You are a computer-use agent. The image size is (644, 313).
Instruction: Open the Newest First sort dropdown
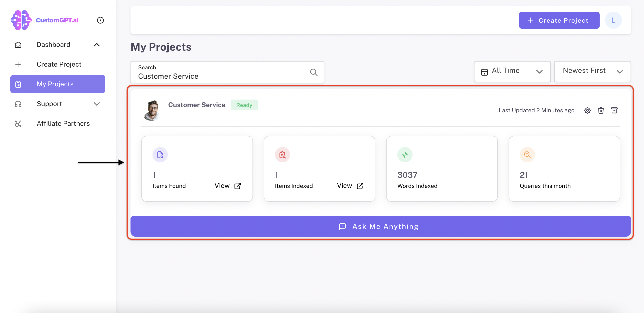click(592, 72)
